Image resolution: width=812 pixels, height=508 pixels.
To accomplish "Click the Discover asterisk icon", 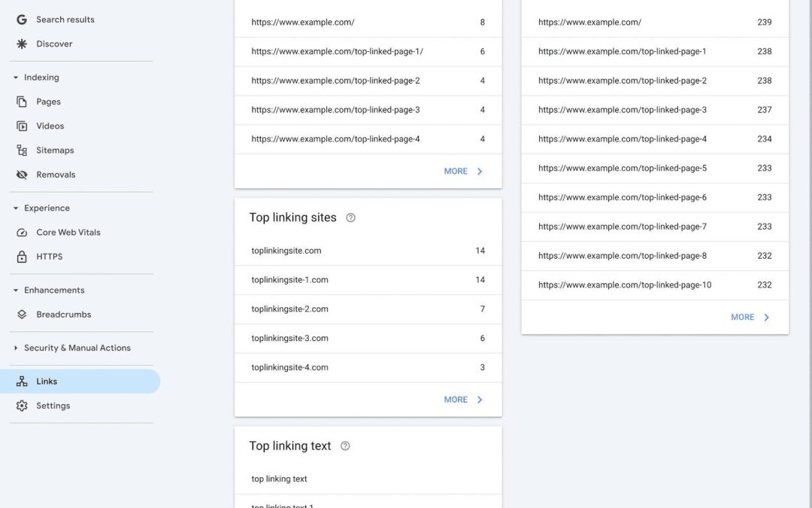I will pos(22,44).
